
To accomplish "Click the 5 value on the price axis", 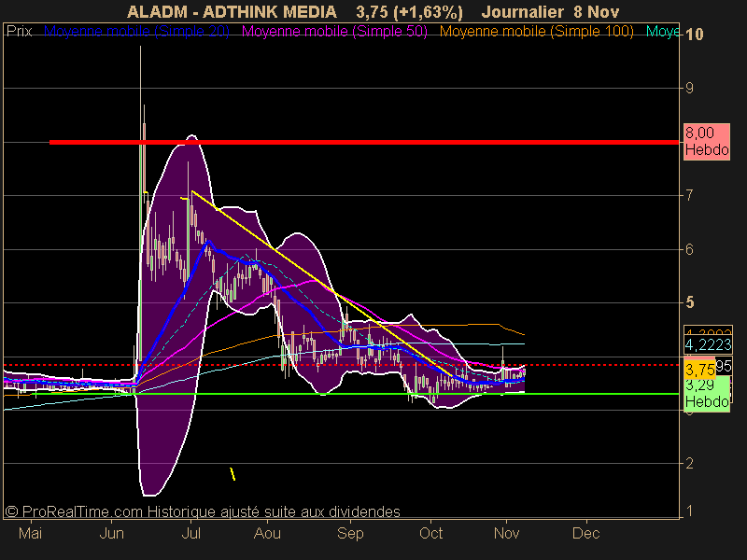I will (x=690, y=302).
